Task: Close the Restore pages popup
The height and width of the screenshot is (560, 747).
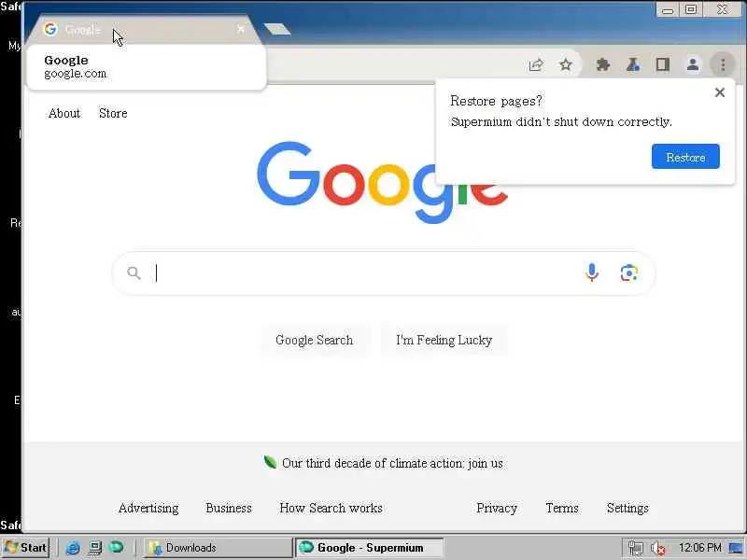Action: [x=720, y=92]
